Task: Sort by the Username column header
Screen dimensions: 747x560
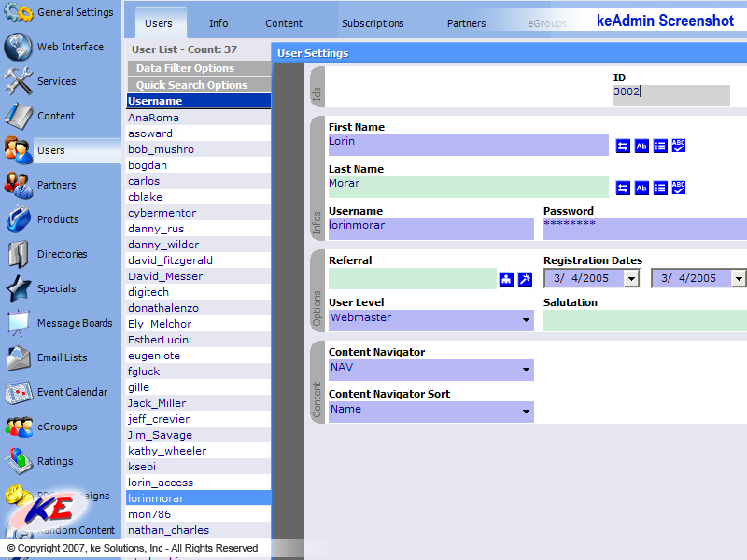Action: [199, 101]
